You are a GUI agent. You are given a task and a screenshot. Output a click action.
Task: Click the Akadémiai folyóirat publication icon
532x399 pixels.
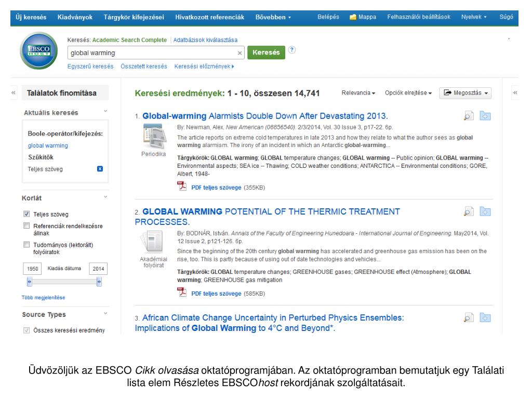(x=152, y=242)
